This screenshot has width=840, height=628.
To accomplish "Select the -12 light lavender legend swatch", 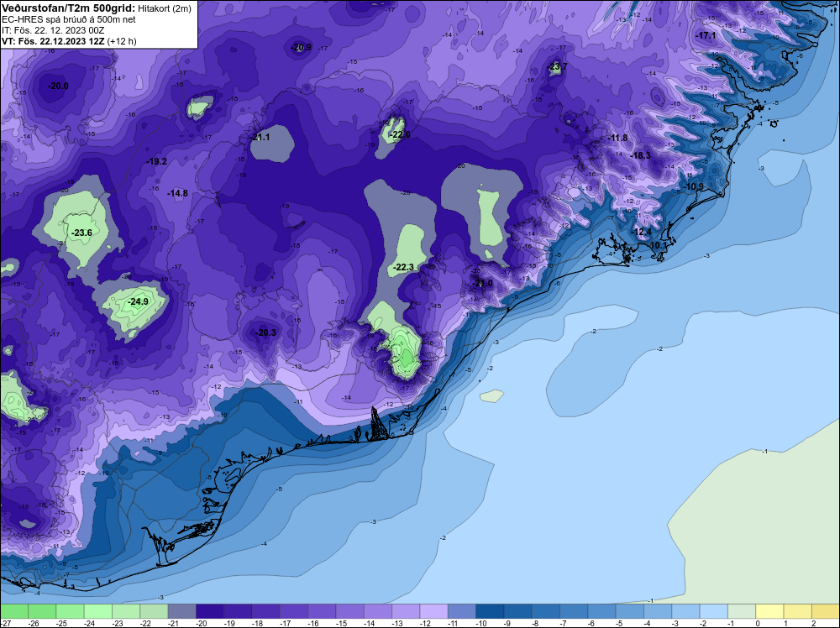I will coord(434,611).
